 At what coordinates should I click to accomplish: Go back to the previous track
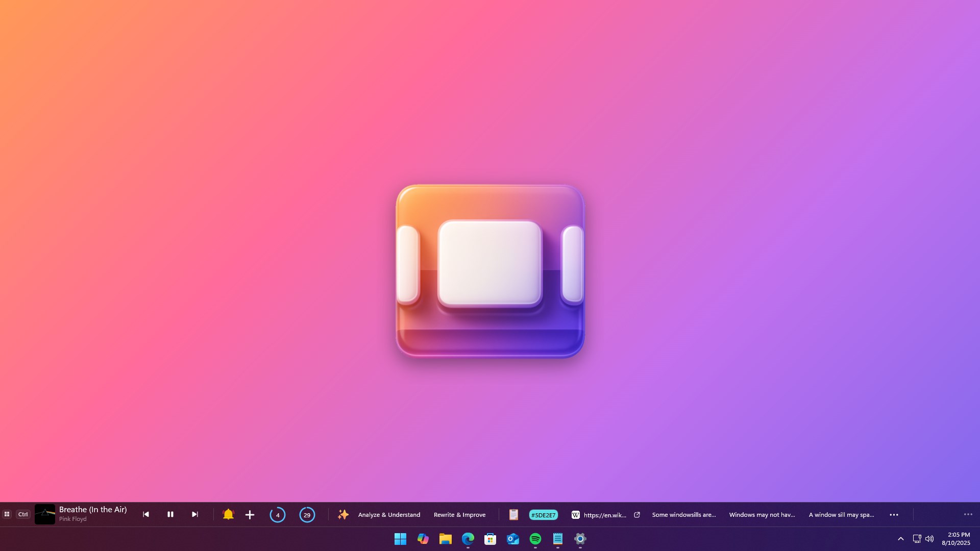[146, 514]
